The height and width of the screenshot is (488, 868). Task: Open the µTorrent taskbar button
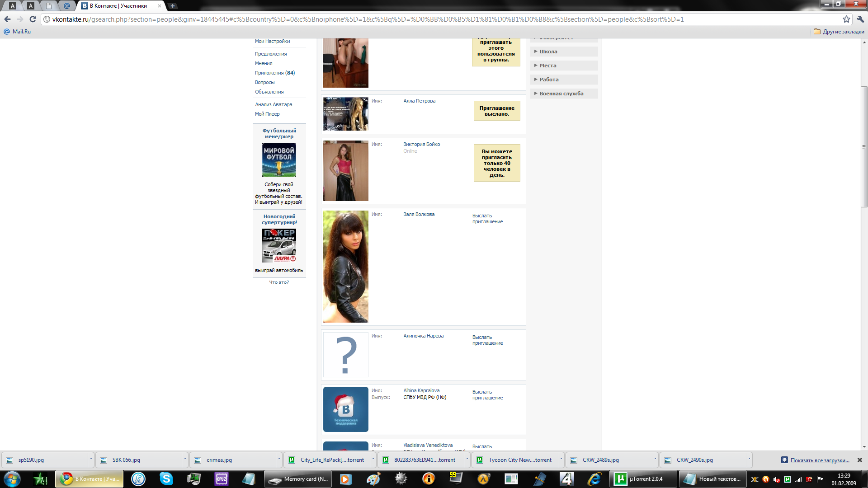coord(642,479)
